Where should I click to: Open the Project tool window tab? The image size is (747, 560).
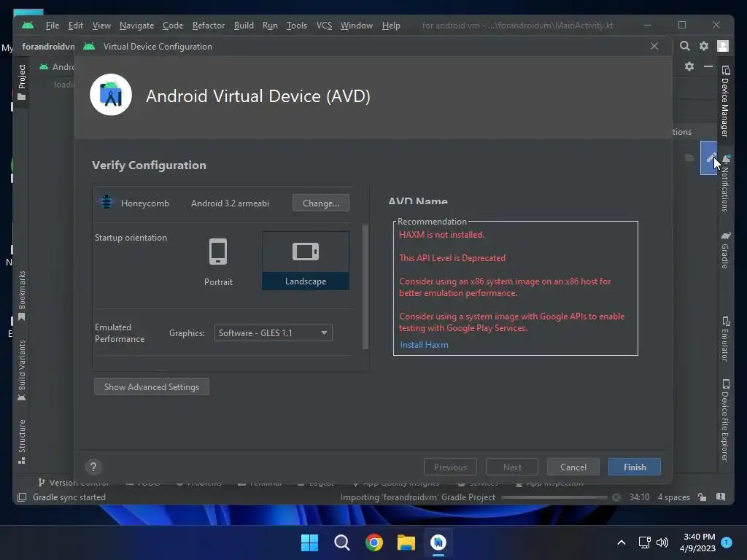click(x=21, y=82)
